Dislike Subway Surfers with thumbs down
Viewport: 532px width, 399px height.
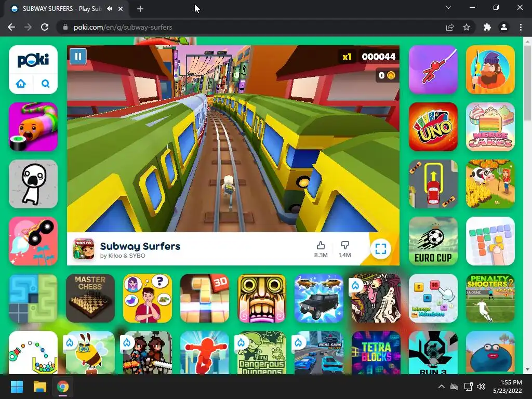coord(345,245)
